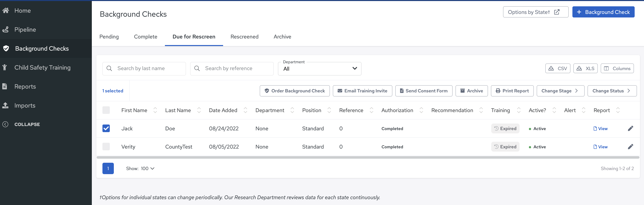Screen dimensions: 644x205
Task: Open the Archive tab
Action: pyautogui.click(x=282, y=37)
